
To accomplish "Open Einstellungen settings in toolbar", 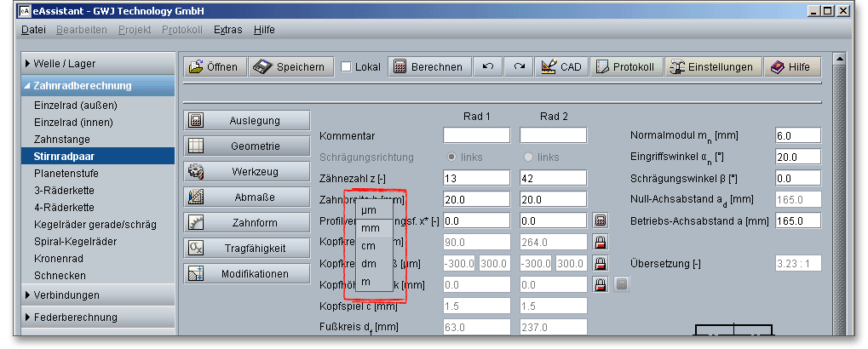I will [712, 67].
